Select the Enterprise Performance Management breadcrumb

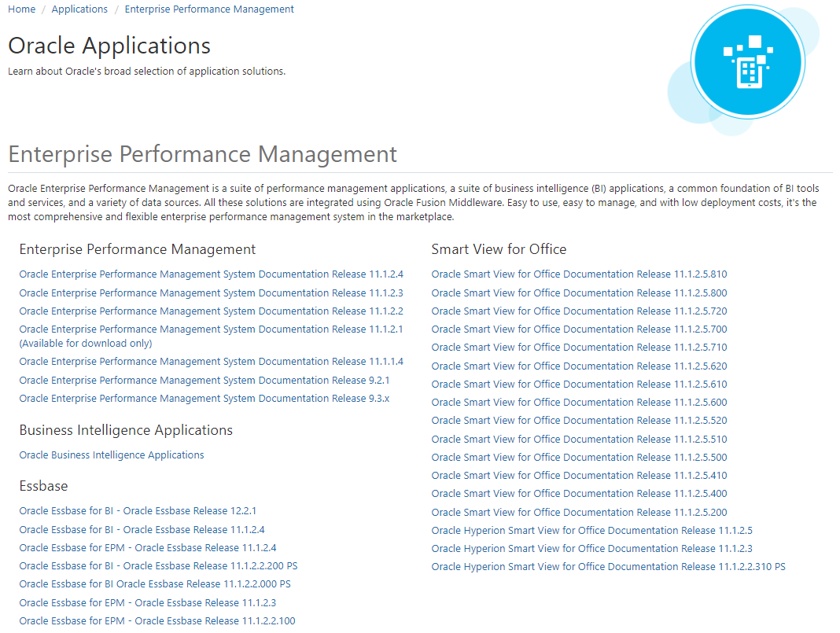coord(208,9)
